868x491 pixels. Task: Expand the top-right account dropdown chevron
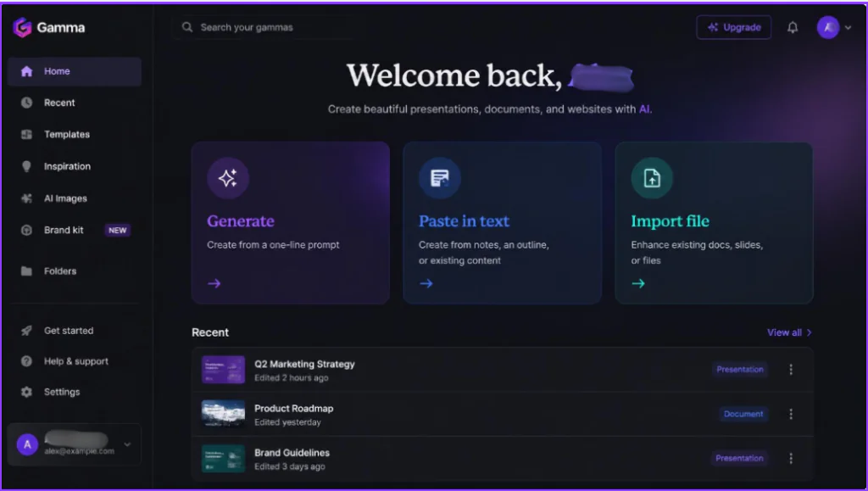[x=848, y=28]
